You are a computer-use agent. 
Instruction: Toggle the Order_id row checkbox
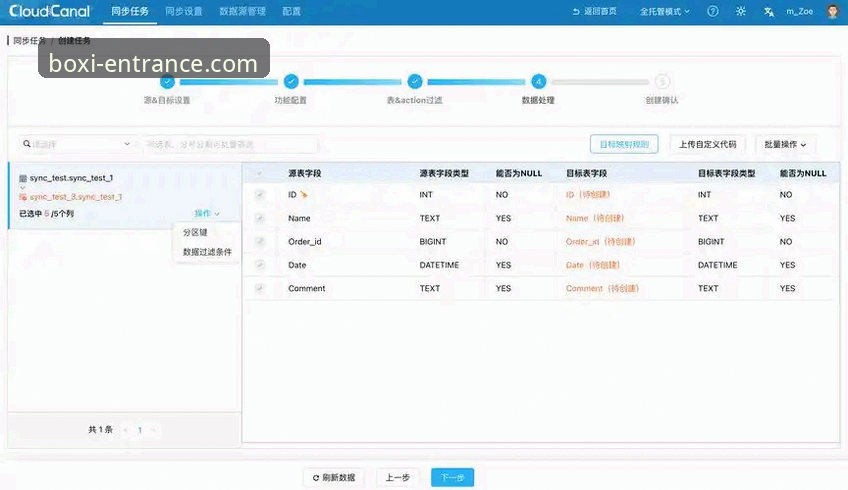260,241
